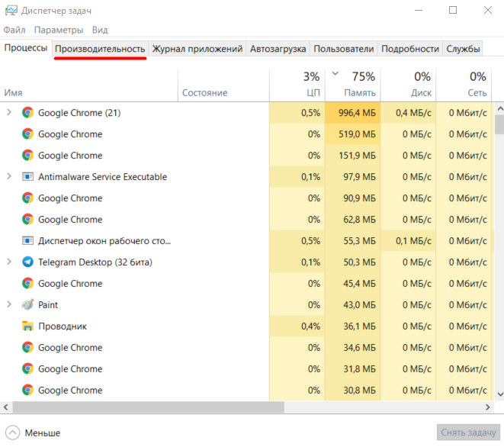Image resolution: width=504 pixels, height=447 pixels.
Task: Collapse view with the Меньше arrow
Action: (12, 433)
